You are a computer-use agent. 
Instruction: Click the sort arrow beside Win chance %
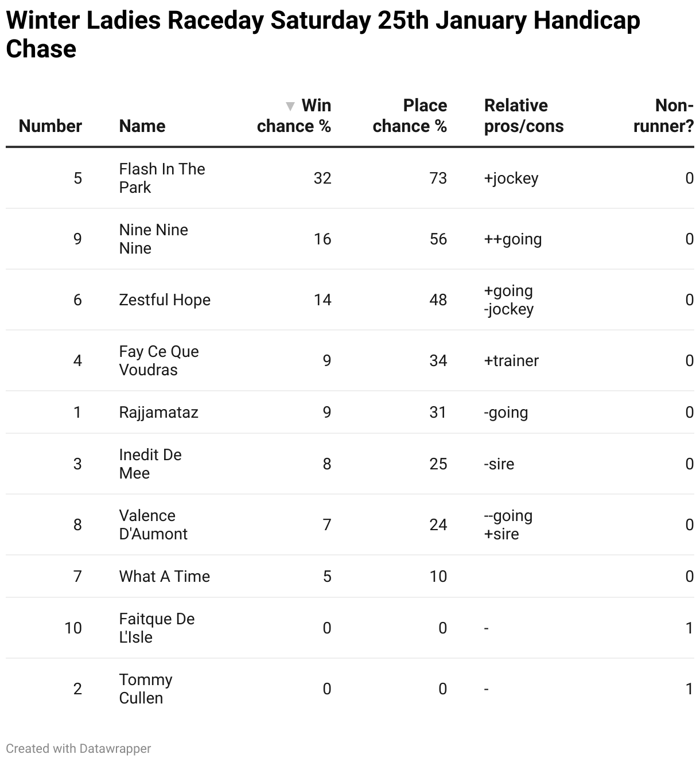click(290, 106)
